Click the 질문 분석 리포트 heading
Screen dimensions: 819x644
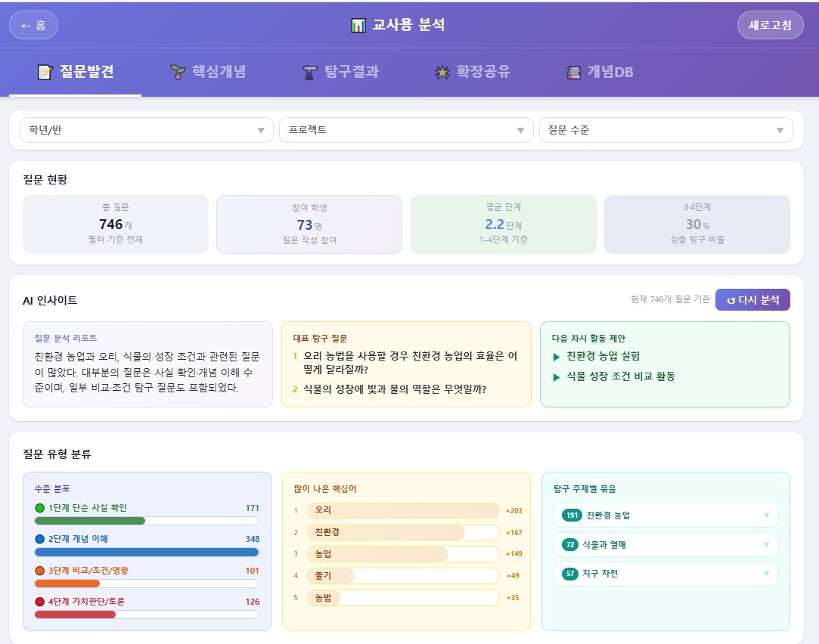[66, 338]
